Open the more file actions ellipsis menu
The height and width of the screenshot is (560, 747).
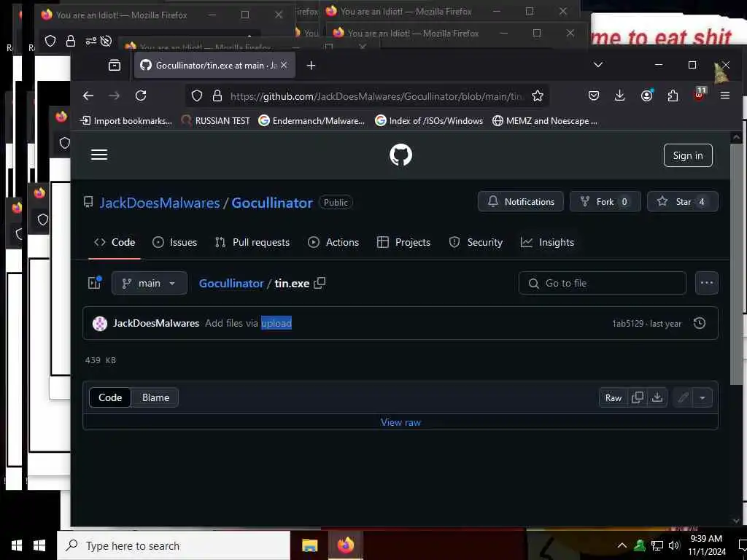(x=706, y=284)
